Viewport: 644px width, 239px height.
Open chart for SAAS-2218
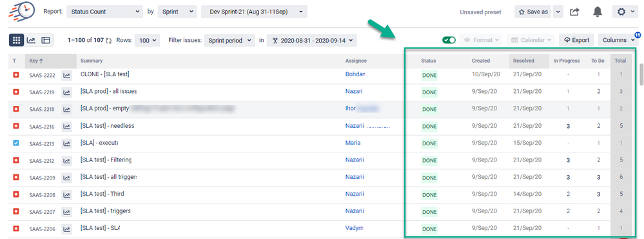[66, 109]
